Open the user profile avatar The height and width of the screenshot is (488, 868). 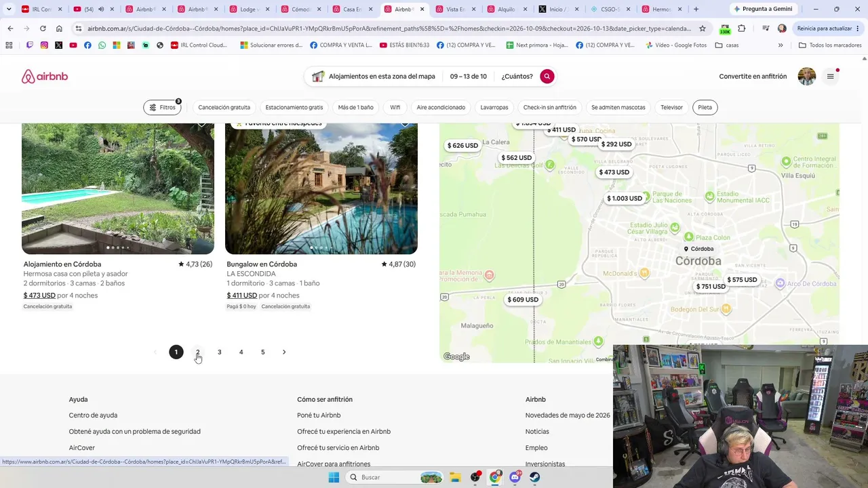807,77
